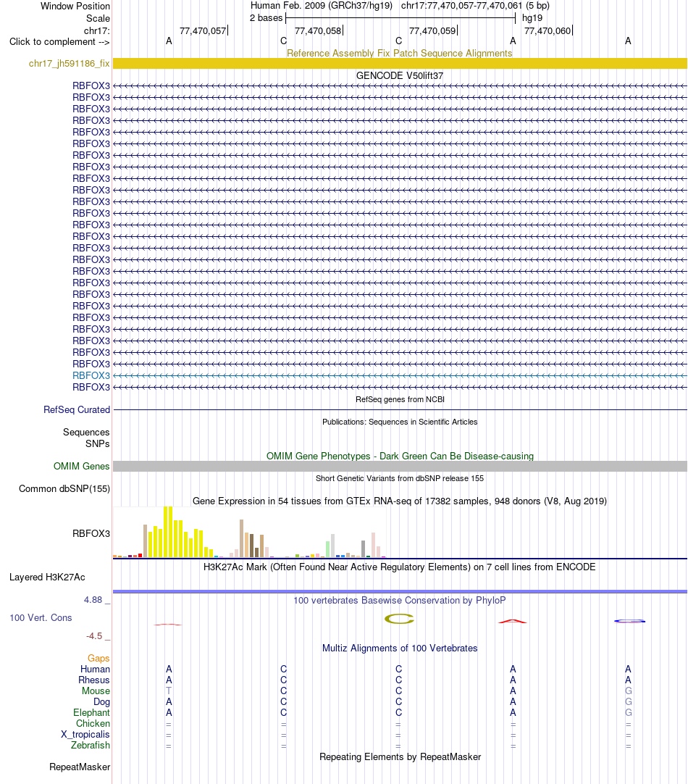Select the Zebrafish alignment row label
This screenshot has height=784, width=688.
[91, 745]
